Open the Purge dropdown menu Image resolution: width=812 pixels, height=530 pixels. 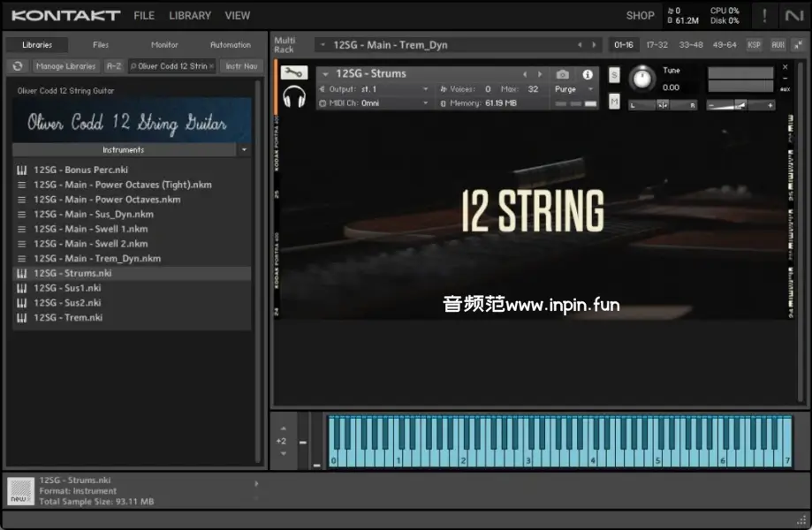(574, 89)
